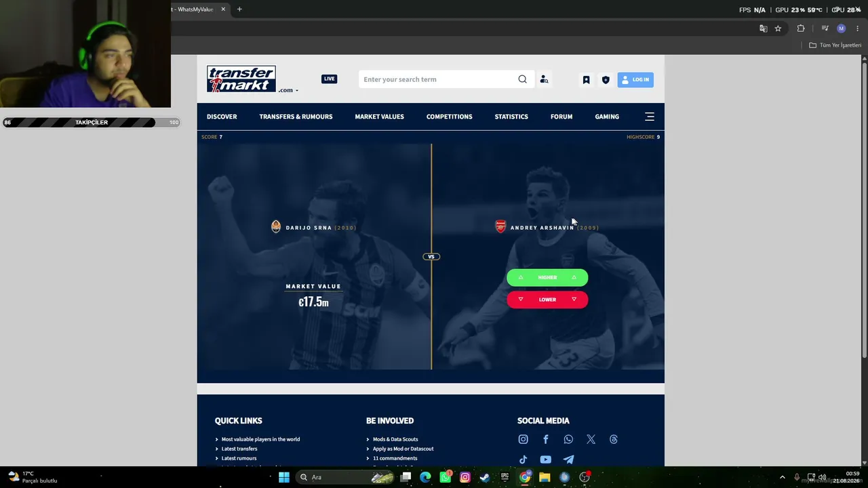The height and width of the screenshot is (488, 868).
Task: Open the detailed person search icon
Action: pyautogui.click(x=544, y=79)
